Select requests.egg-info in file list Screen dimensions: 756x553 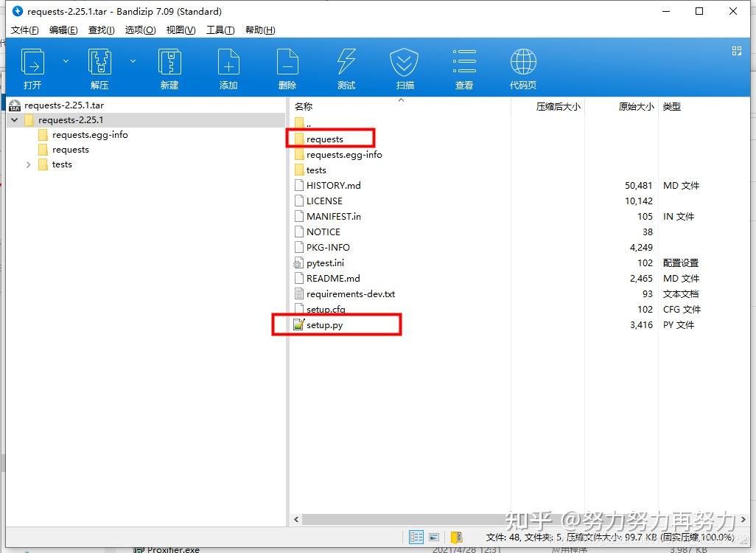pyautogui.click(x=344, y=154)
